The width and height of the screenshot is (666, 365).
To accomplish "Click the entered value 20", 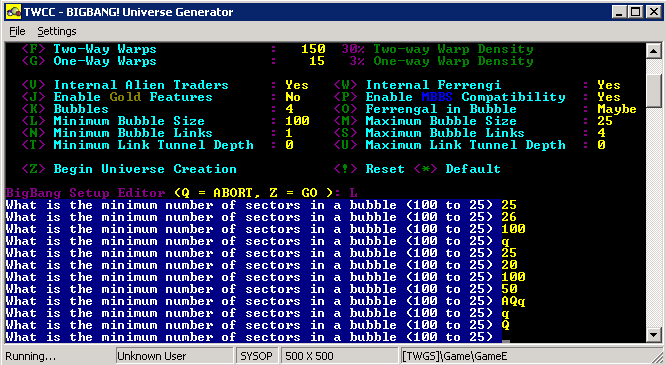I will [509, 265].
